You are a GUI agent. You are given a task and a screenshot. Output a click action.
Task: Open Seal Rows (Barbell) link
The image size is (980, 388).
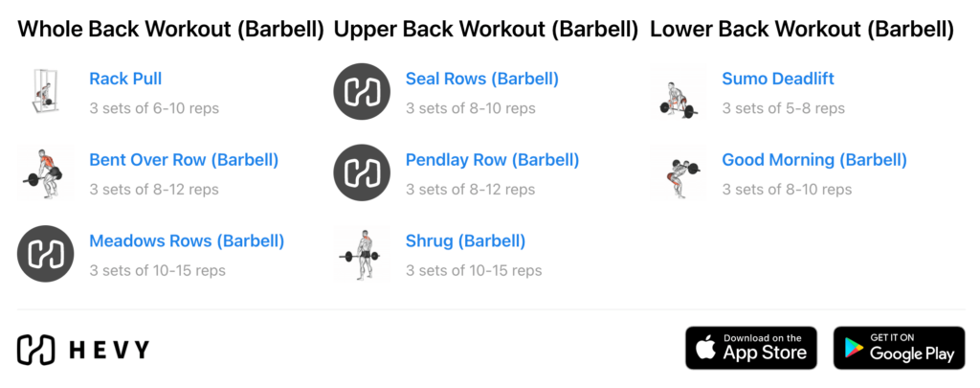point(481,79)
